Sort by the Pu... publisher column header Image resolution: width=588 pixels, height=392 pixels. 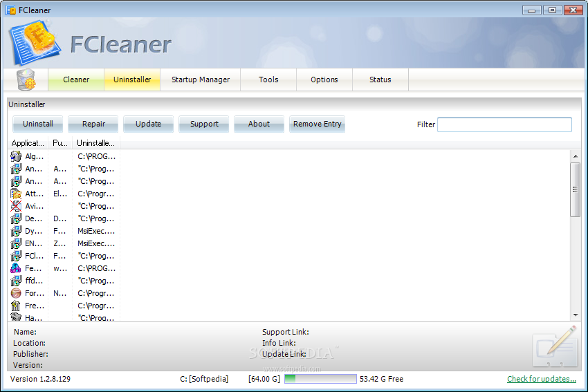pyautogui.click(x=60, y=143)
